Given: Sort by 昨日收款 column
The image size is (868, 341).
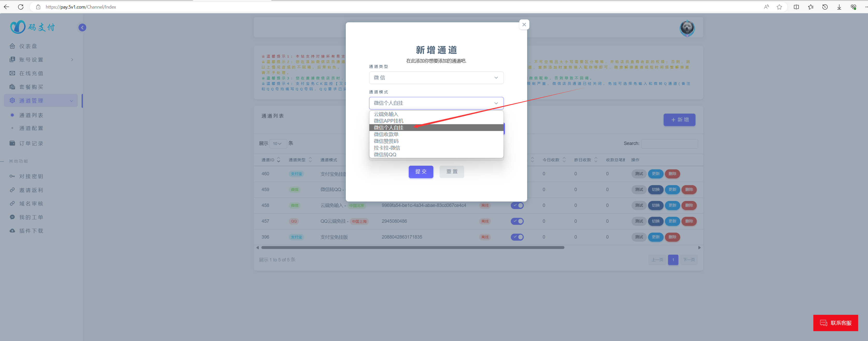Looking at the screenshot, I should 586,160.
